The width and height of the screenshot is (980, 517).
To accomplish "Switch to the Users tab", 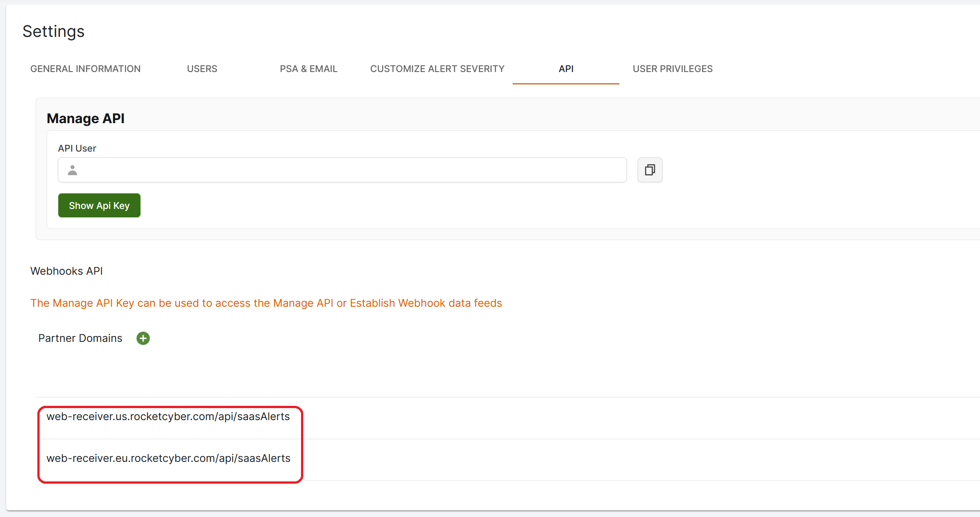I will [202, 69].
